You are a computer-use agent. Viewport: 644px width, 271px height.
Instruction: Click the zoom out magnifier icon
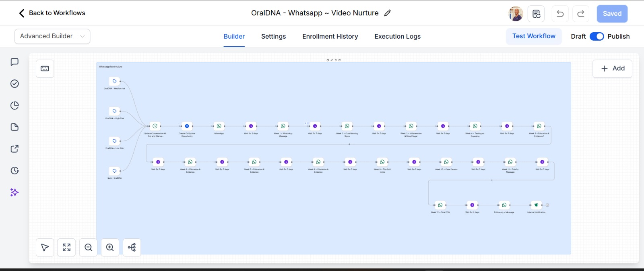(x=89, y=247)
